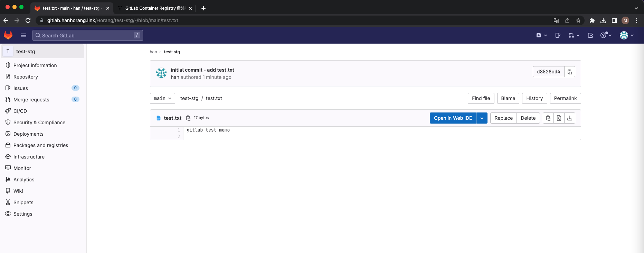Click the History button
The width and height of the screenshot is (644, 253).
[534, 98]
